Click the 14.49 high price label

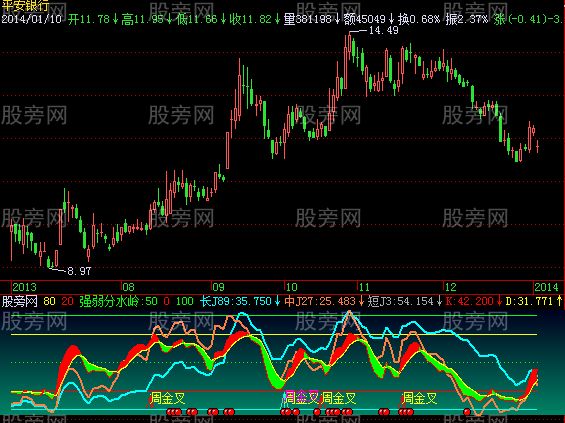pyautogui.click(x=384, y=30)
